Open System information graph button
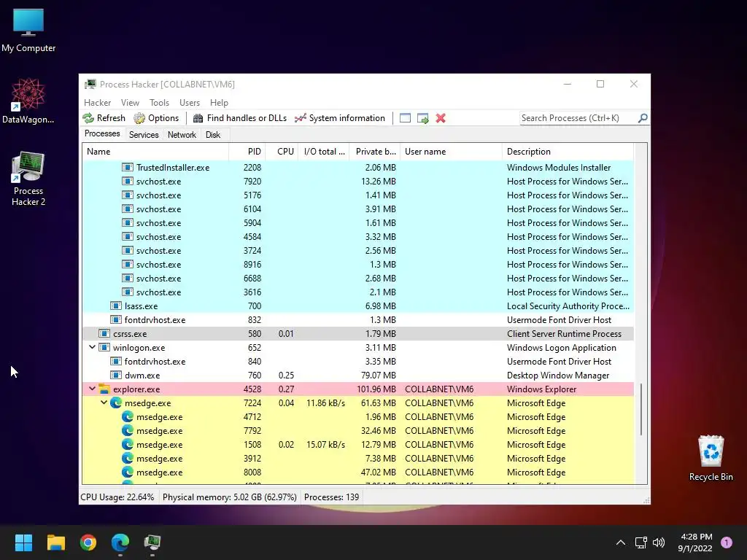Image resolution: width=747 pixels, height=560 pixels. 340,118
